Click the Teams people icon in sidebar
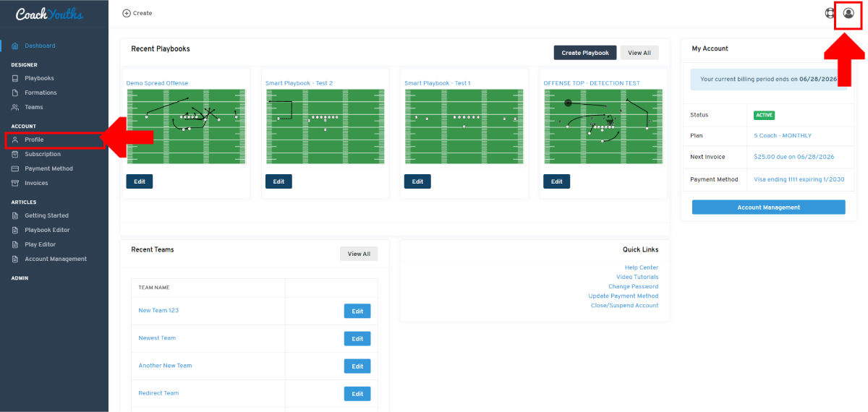868x412 pixels. pyautogui.click(x=16, y=107)
